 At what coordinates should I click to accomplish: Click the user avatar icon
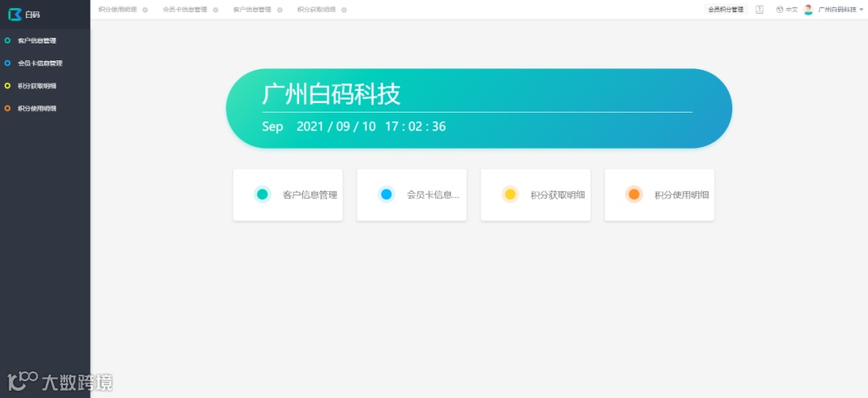[809, 10]
